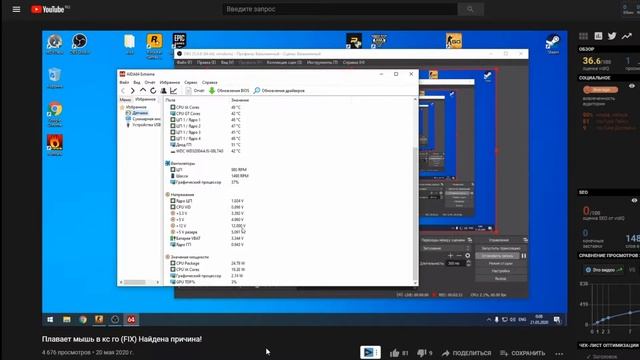Toggle the eye icon in SEO section

tap(634, 200)
